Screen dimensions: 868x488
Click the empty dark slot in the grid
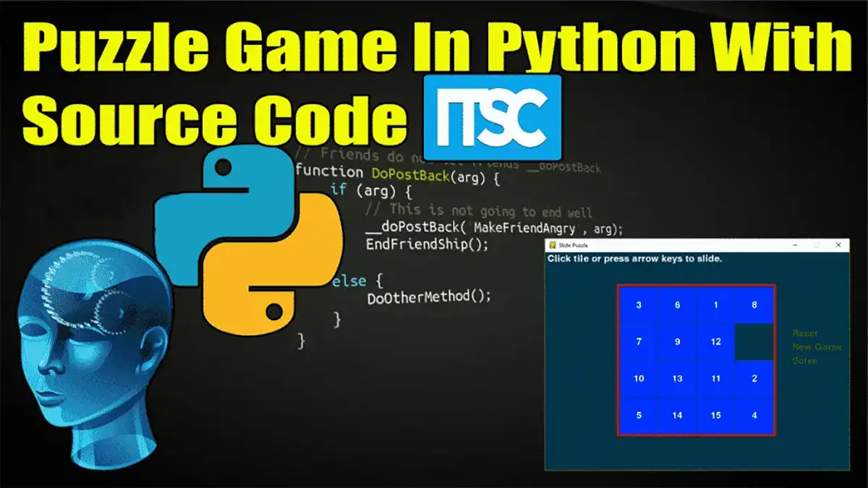754,342
